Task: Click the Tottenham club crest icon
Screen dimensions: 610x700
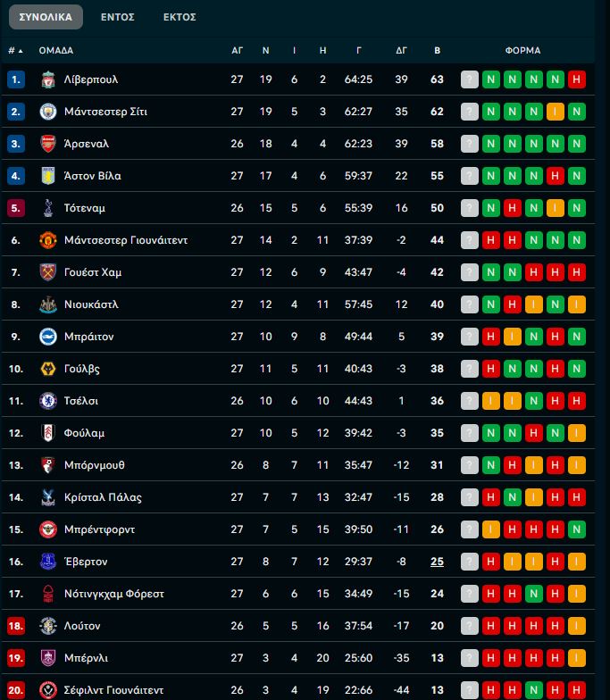Action: (x=48, y=208)
